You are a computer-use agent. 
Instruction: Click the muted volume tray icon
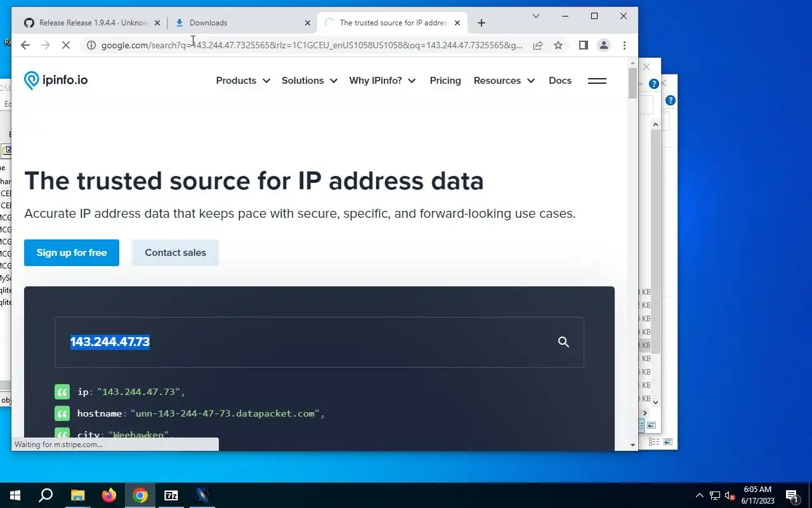click(730, 495)
